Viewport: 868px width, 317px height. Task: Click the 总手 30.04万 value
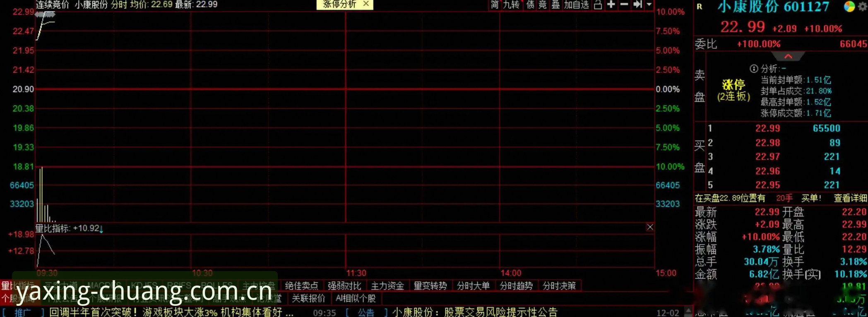[x=762, y=262]
